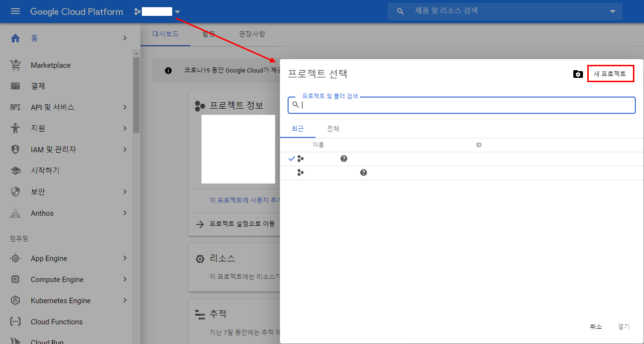Click the IAM 및 관리자 shield icon
The image size is (644, 344).
pos(15,149)
